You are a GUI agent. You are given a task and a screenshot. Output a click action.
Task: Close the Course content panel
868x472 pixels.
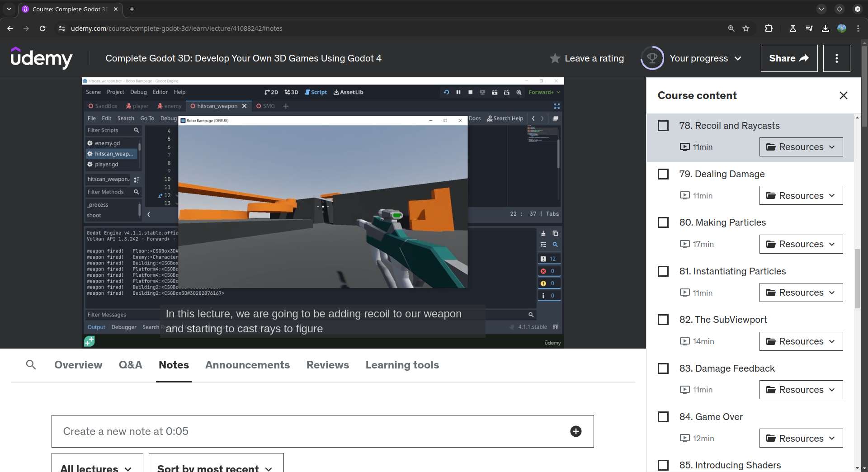(843, 95)
